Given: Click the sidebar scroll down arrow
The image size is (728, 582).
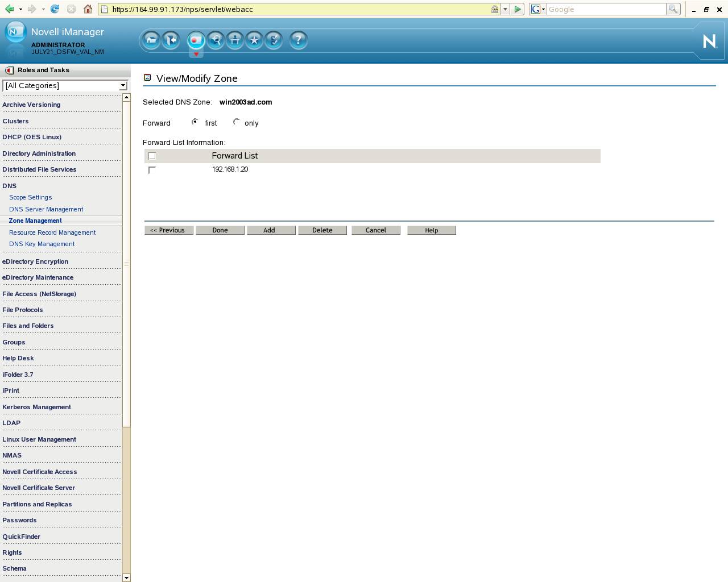Looking at the screenshot, I should pos(126,577).
